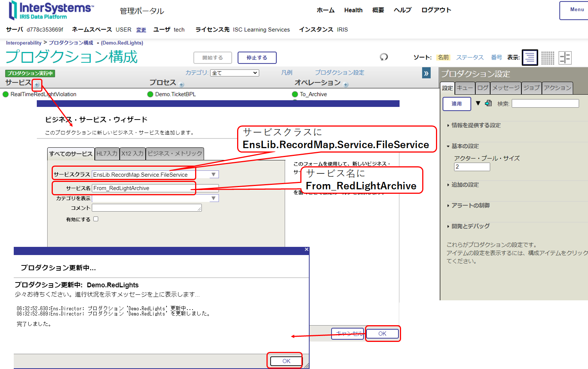Image resolution: width=588 pixels, height=369 pixels.
Task: Toggle the green status dot of RealTimeRedLightViolation
Action: click(x=6, y=94)
